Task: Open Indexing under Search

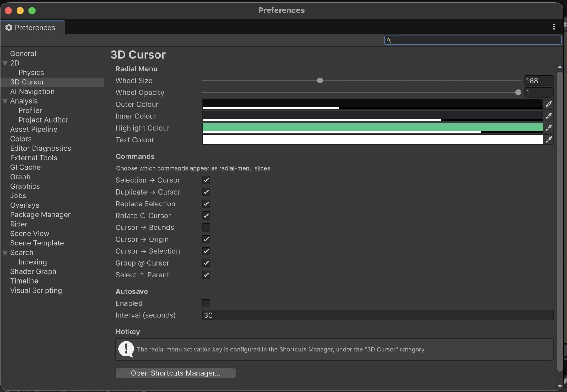Action: [33, 262]
